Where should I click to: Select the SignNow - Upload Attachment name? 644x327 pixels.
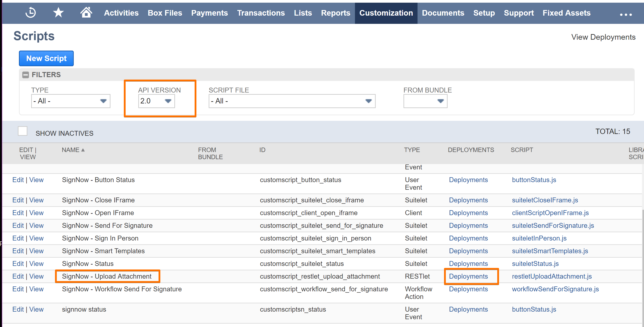point(107,276)
